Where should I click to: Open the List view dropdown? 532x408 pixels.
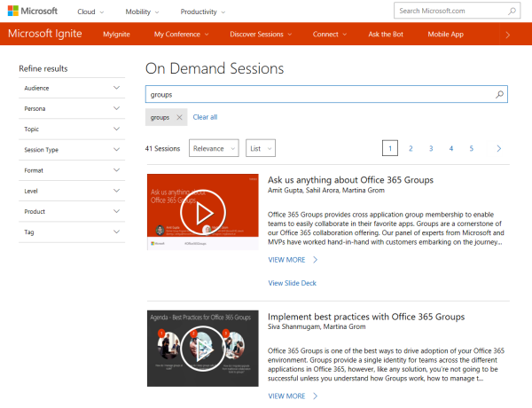[260, 149]
